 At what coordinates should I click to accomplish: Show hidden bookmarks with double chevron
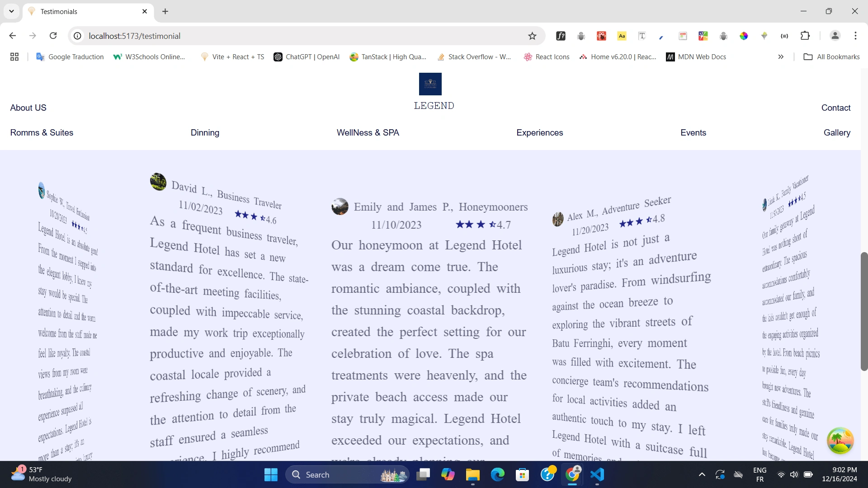[x=781, y=57]
